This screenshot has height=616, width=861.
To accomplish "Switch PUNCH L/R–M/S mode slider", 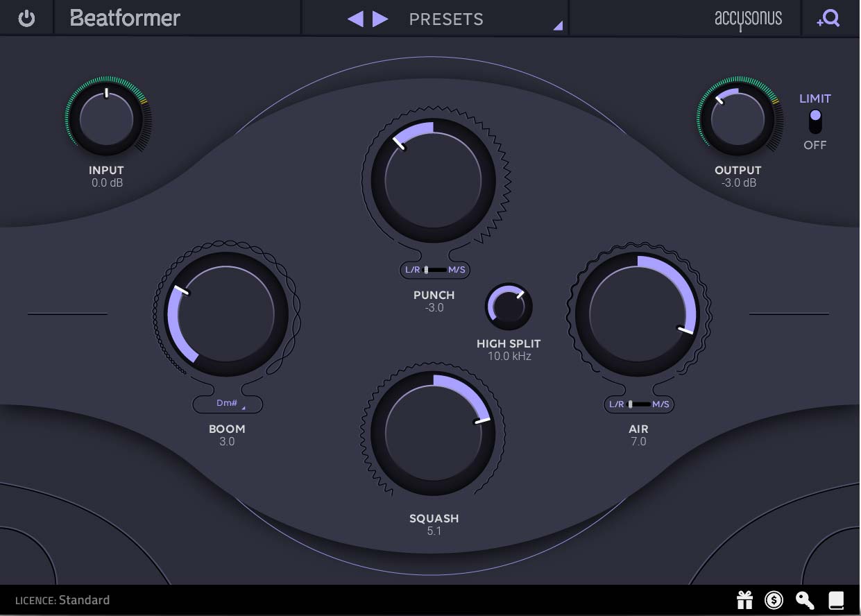I will [x=435, y=269].
